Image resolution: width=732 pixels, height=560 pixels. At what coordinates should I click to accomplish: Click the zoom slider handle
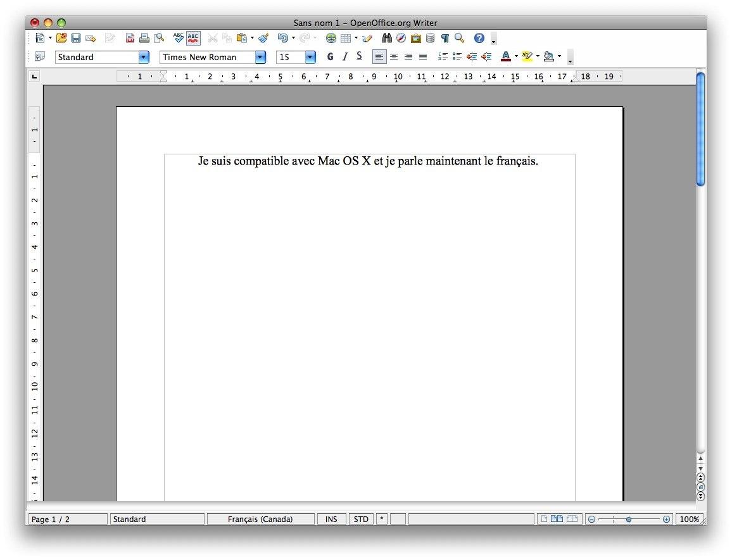point(629,520)
